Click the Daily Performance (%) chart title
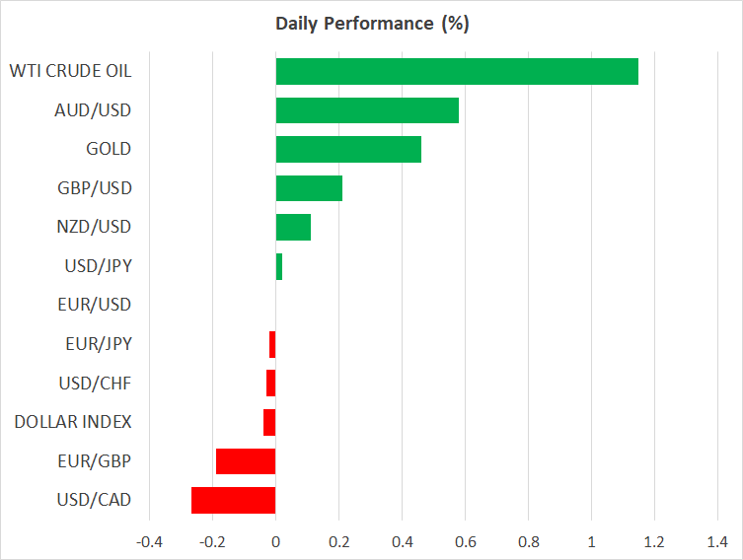This screenshot has width=743, height=560. (x=371, y=24)
